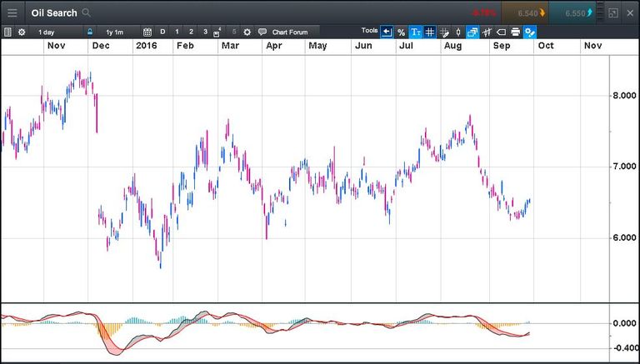
Task: Select chart preset 3
Action: pos(205,32)
